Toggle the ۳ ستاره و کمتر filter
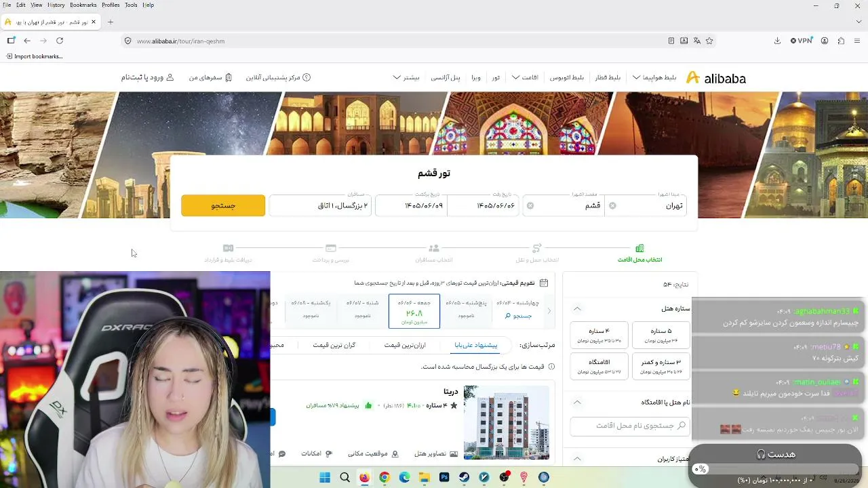 [x=660, y=366]
